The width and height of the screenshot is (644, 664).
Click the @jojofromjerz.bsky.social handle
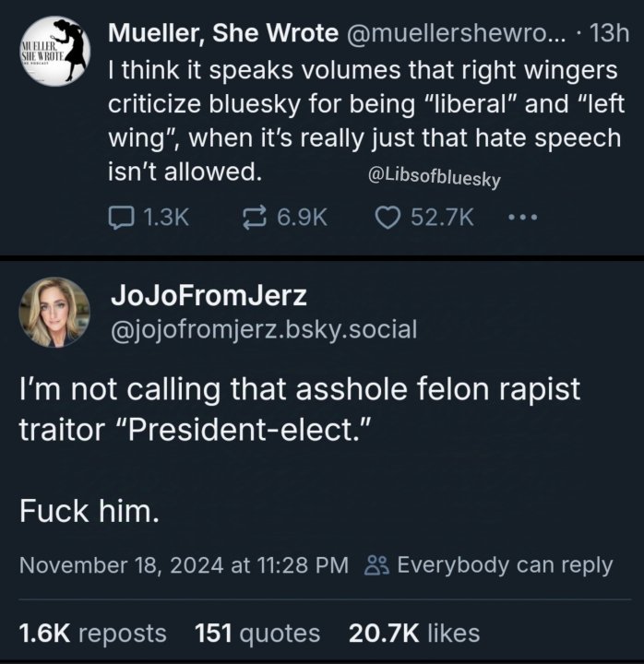point(263,327)
